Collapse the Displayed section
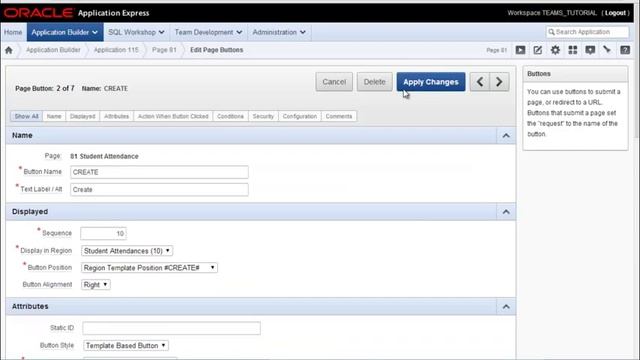The height and width of the screenshot is (360, 640). (x=506, y=212)
